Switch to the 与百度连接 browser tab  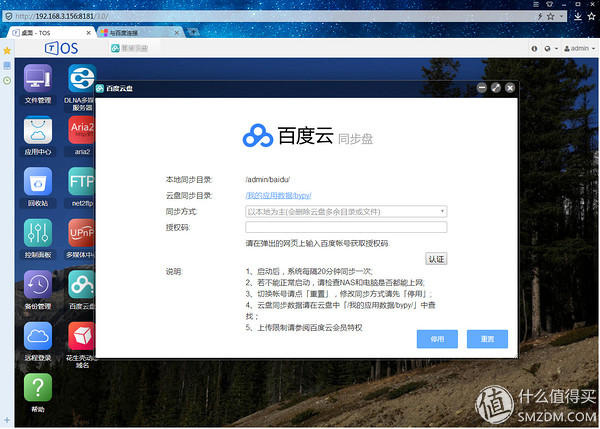point(140,33)
